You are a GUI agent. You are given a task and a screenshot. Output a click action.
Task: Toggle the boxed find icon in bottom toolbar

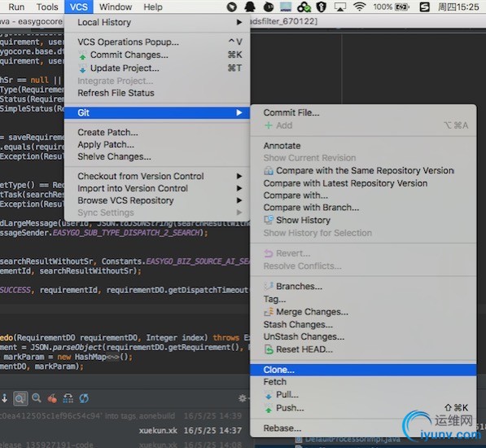pos(20,398)
